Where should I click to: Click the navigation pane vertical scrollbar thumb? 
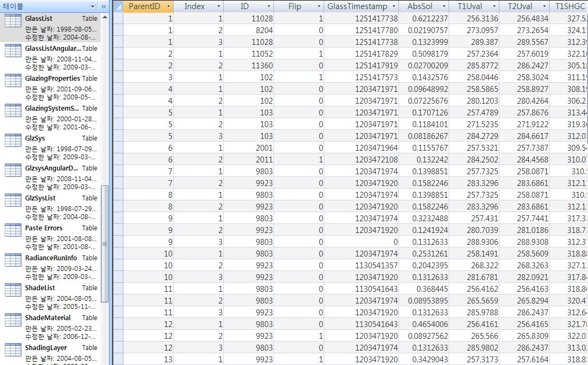click(x=105, y=243)
